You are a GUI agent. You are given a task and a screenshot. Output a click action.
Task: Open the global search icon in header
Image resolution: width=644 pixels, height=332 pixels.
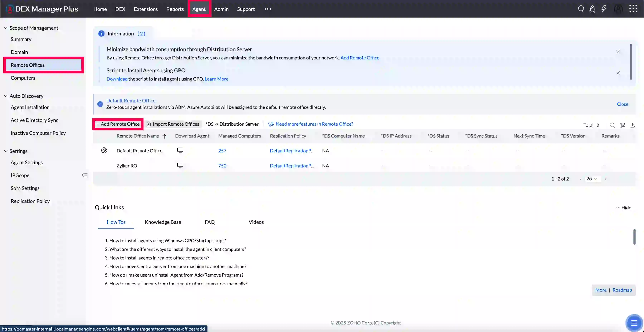pos(581,9)
